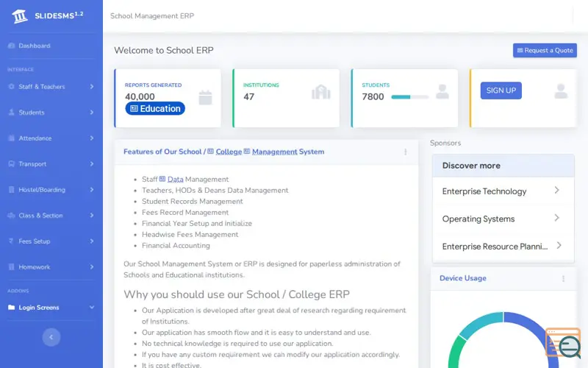Click the SIGN UP button
This screenshot has height=368, width=588.
(x=501, y=91)
